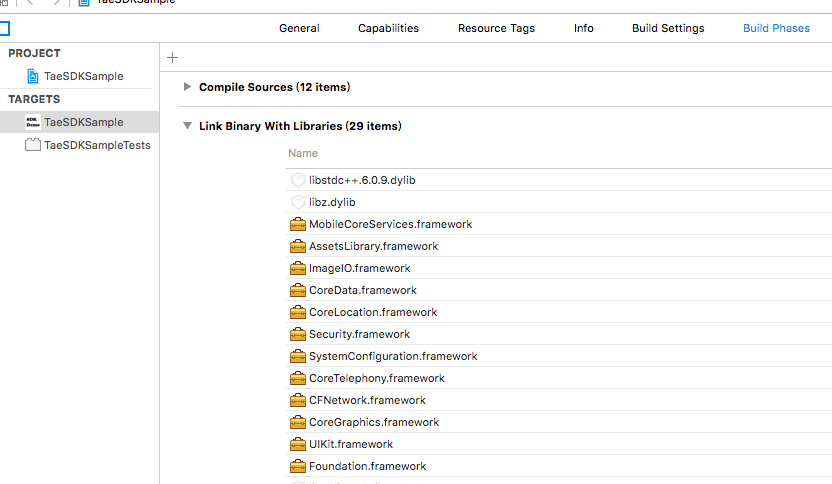The width and height of the screenshot is (832, 484).
Task: Select CoreGraphics.framework row
Action: coord(559,422)
